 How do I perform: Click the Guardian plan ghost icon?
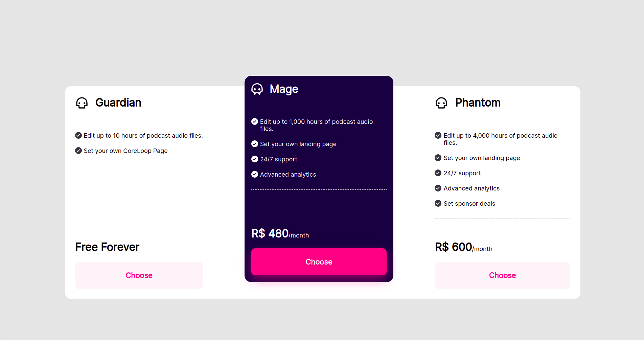click(82, 103)
